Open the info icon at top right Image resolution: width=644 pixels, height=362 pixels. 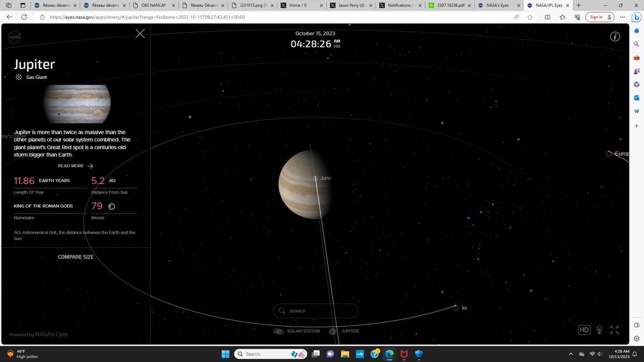pyautogui.click(x=615, y=36)
